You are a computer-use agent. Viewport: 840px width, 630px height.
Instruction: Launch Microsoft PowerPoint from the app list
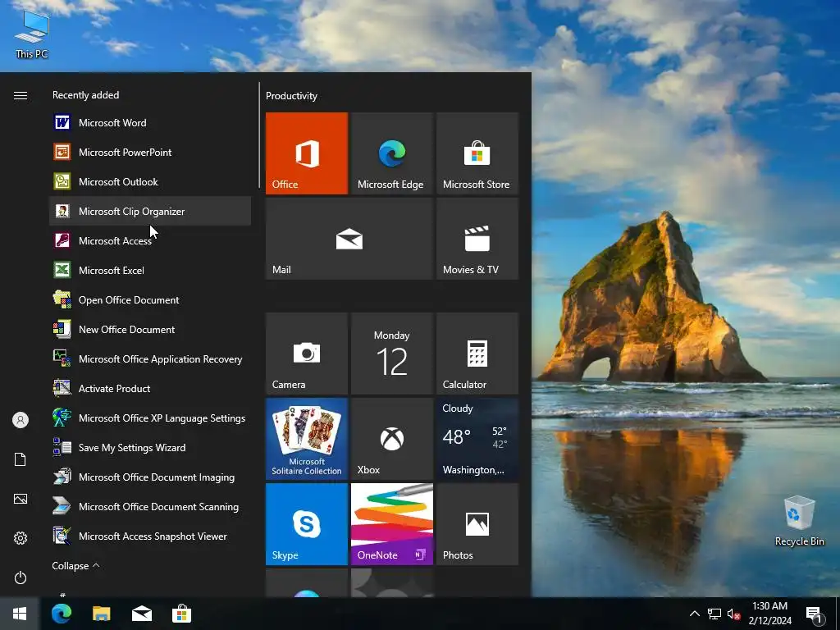click(x=150, y=152)
